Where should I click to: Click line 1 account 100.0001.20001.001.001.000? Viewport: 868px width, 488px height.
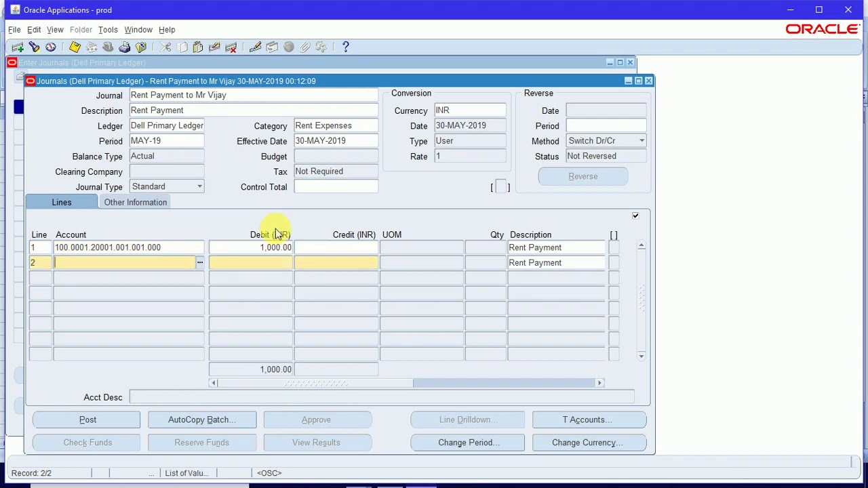point(129,247)
